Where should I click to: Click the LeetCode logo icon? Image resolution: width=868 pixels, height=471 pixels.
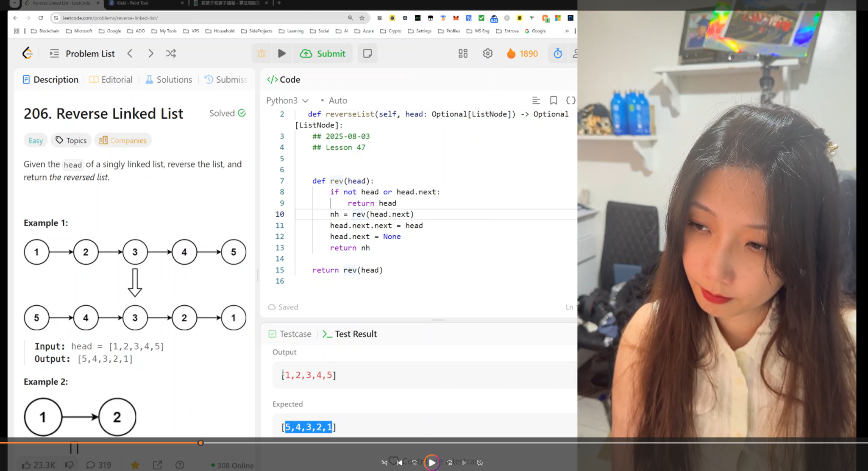(x=28, y=53)
